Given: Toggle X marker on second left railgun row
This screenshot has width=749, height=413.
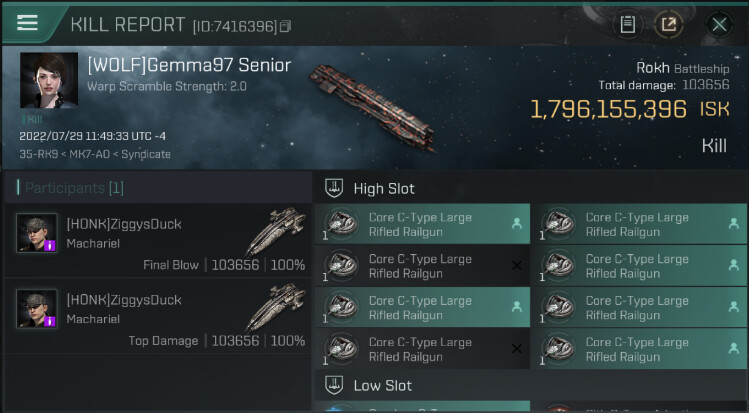Looking at the screenshot, I should (x=516, y=266).
